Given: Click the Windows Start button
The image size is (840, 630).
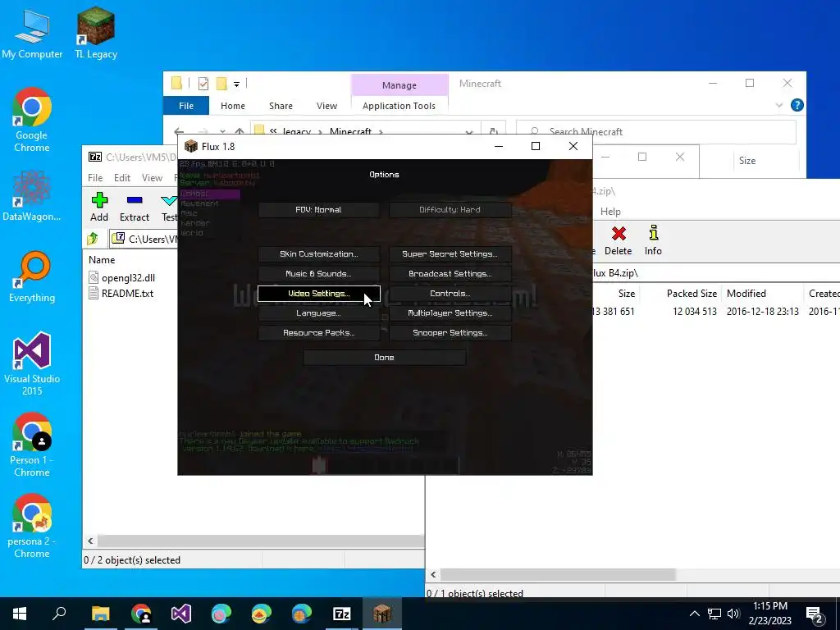Looking at the screenshot, I should 20,614.
